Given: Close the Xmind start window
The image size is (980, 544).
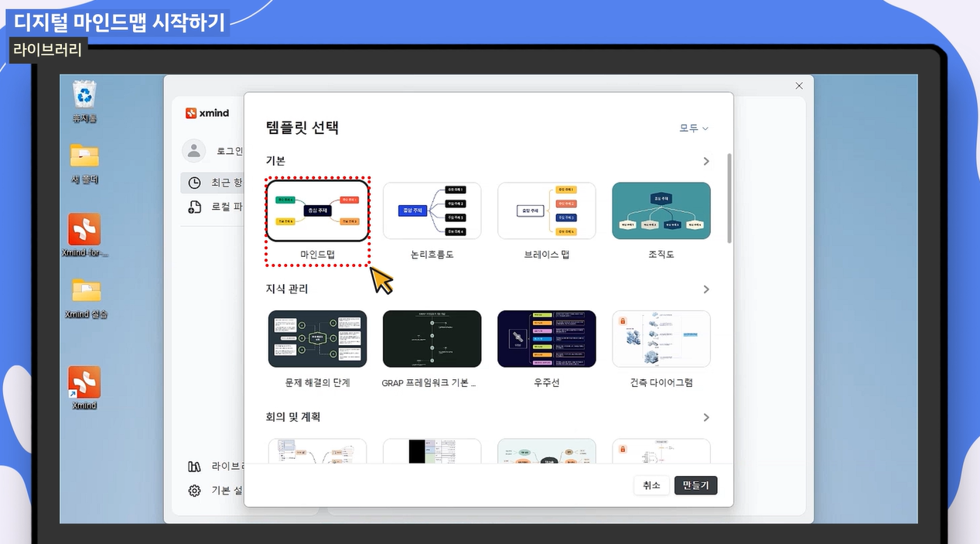Looking at the screenshot, I should [x=799, y=86].
